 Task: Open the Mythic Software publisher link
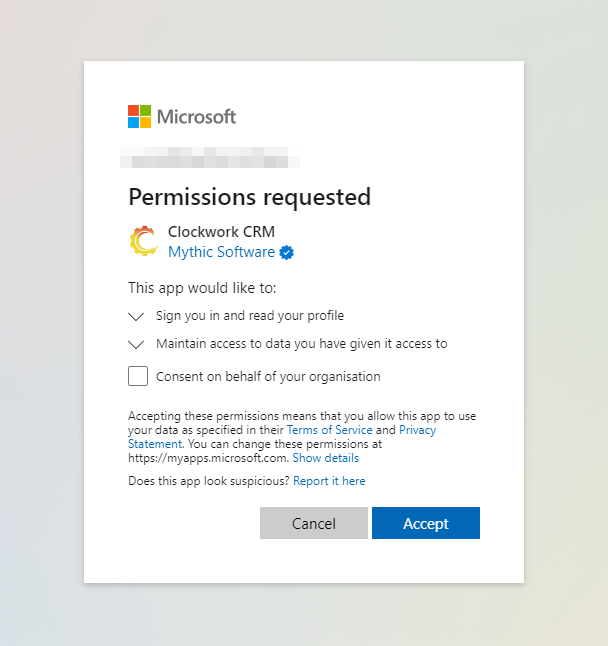coord(221,252)
